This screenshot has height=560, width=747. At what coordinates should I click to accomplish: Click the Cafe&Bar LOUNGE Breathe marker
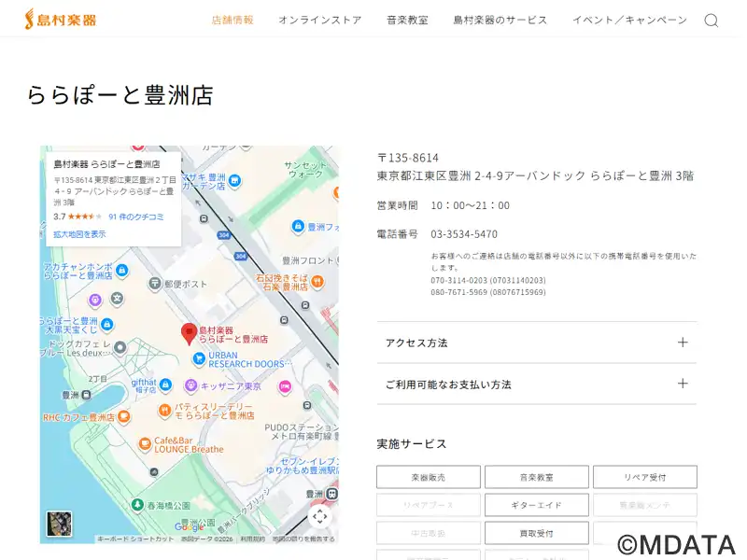[146, 444]
